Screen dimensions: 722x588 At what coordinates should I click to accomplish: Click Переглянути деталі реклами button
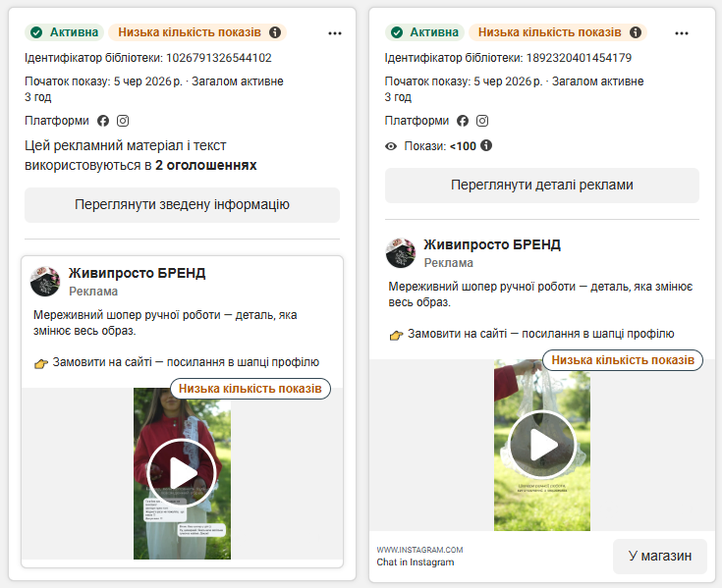542,185
